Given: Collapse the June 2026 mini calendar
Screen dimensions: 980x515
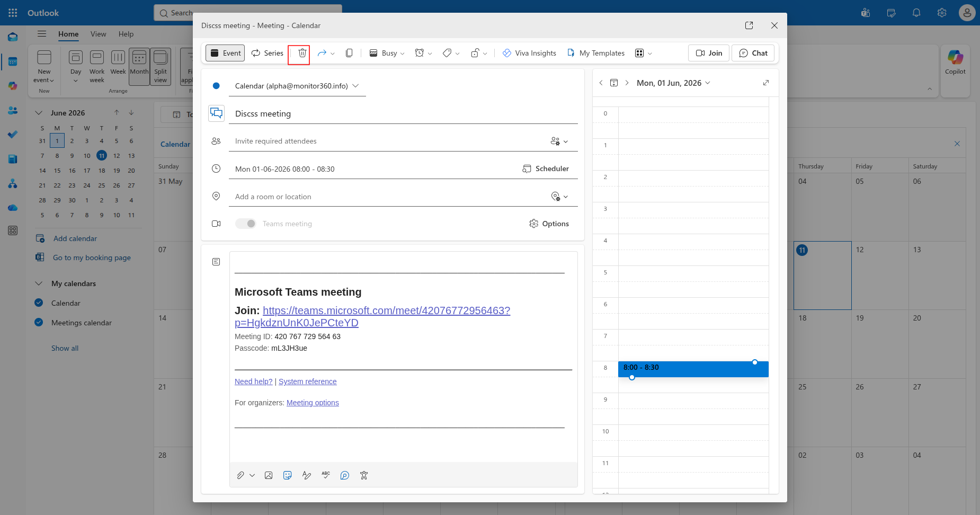Looking at the screenshot, I should click(39, 113).
